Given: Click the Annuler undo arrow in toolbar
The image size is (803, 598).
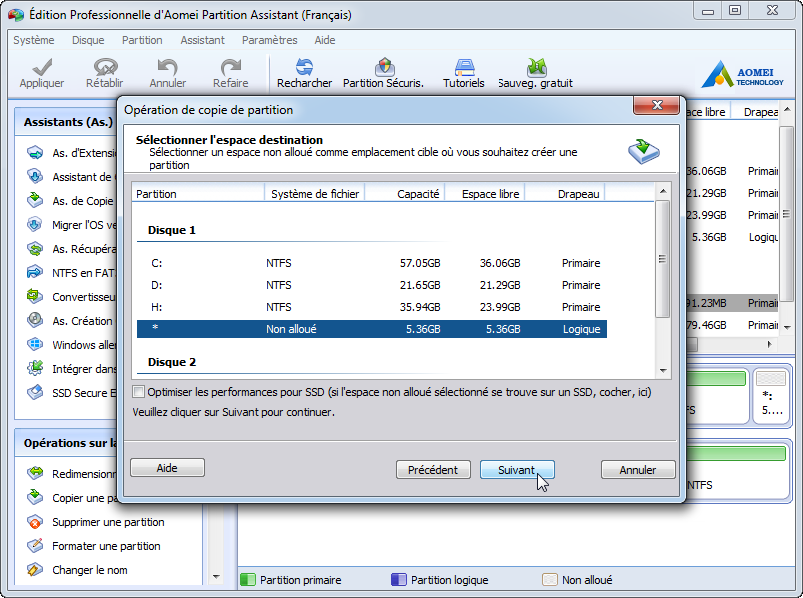Looking at the screenshot, I should pyautogui.click(x=167, y=67).
